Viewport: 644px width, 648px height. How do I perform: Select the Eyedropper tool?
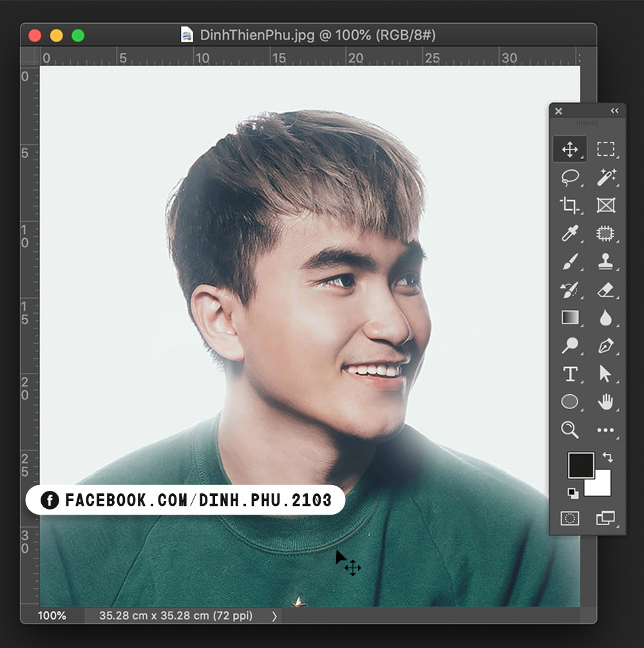tap(569, 233)
